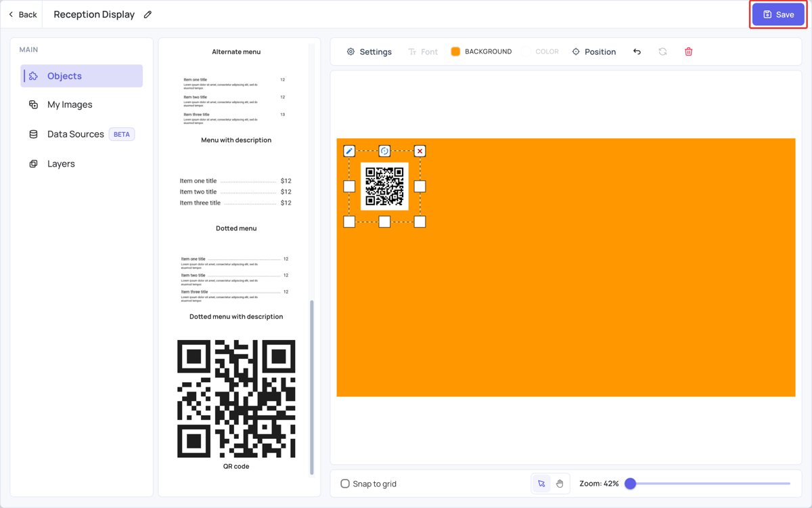Viewport: 812px width, 508px height.
Task: Enable the Snap to grid checkbox
Action: pos(345,484)
